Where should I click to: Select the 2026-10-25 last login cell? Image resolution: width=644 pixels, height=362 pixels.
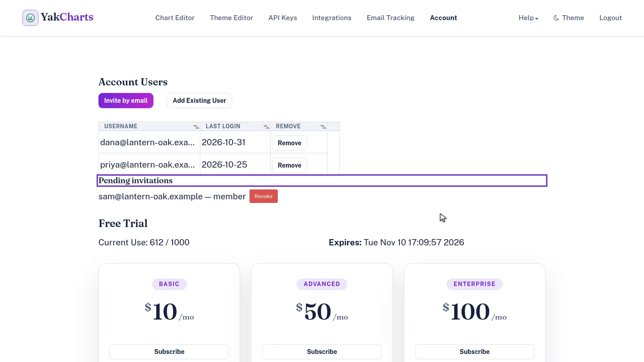(x=235, y=164)
